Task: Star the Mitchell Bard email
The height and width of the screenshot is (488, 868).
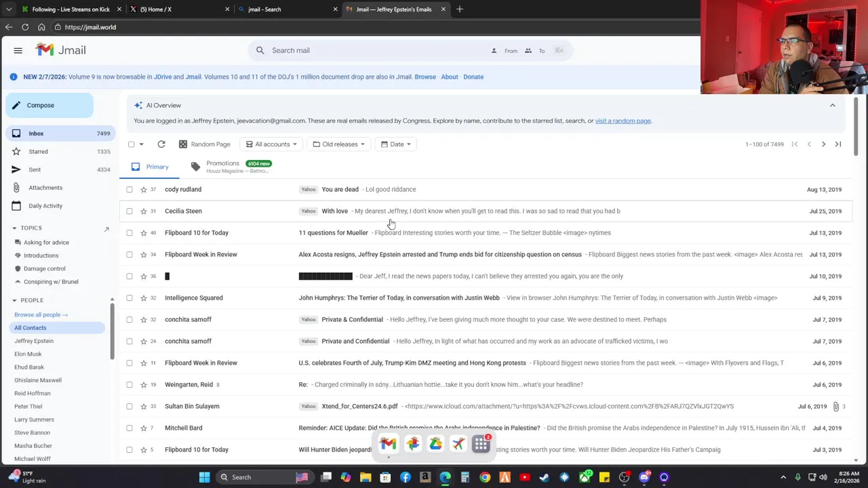Action: (143, 428)
